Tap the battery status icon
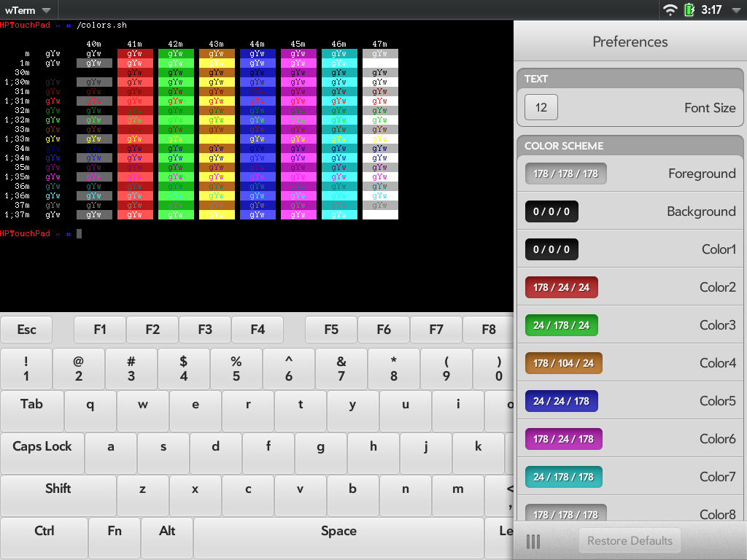The image size is (747, 560). 689,10
